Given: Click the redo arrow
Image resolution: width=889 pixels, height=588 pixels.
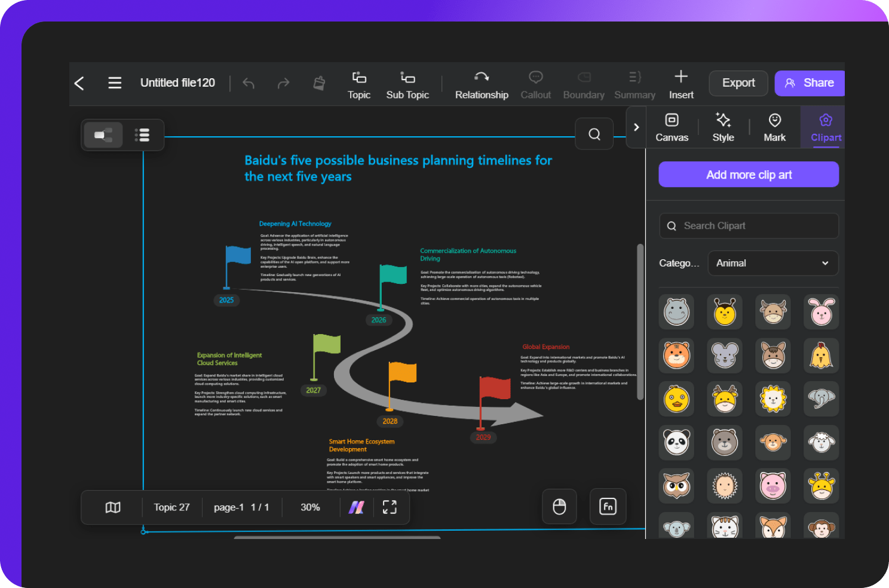Looking at the screenshot, I should [283, 83].
